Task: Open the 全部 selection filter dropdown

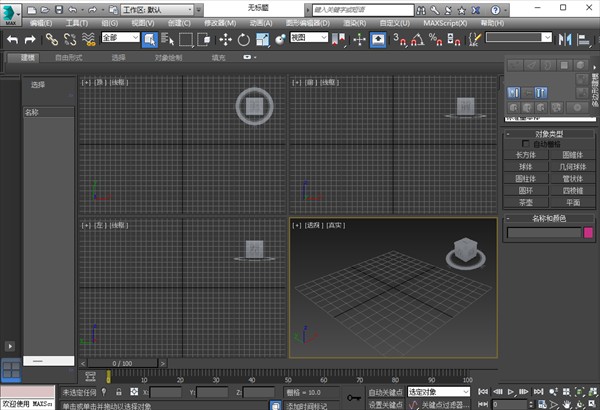Action: click(119, 38)
